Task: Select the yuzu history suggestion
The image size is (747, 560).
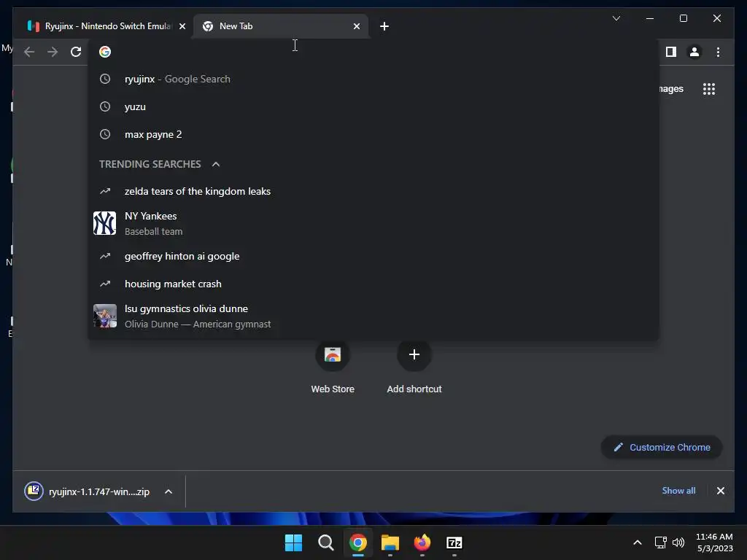Action: pyautogui.click(x=373, y=106)
